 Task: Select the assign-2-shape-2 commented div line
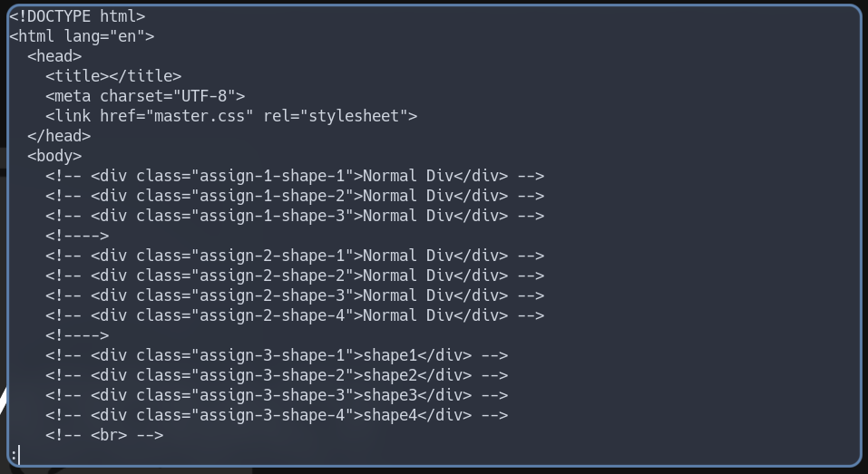click(x=295, y=276)
